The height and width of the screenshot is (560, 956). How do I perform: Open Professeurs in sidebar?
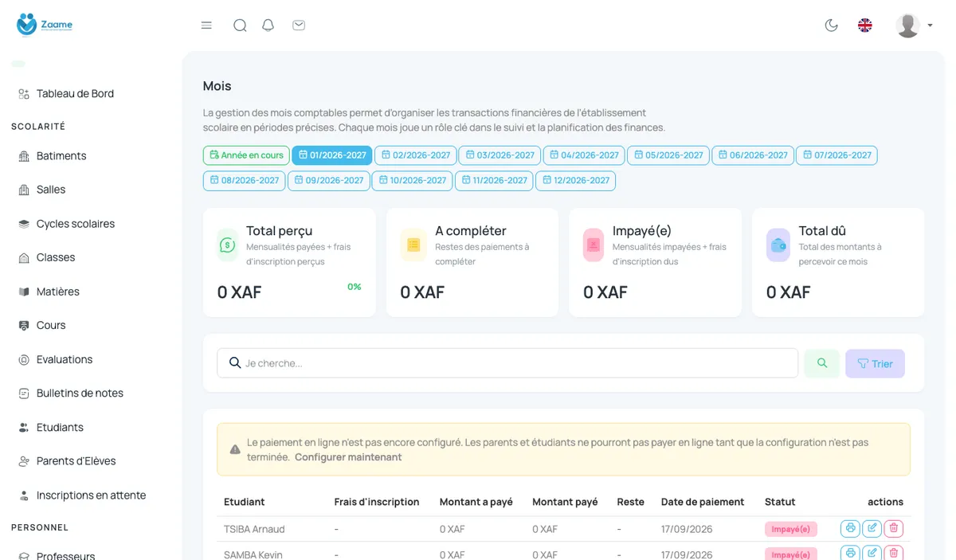pos(65,554)
